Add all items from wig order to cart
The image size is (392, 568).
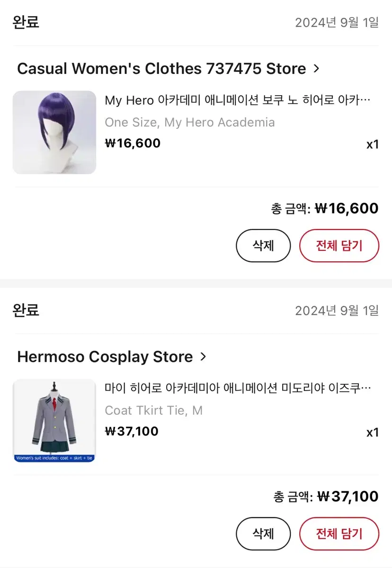click(339, 245)
